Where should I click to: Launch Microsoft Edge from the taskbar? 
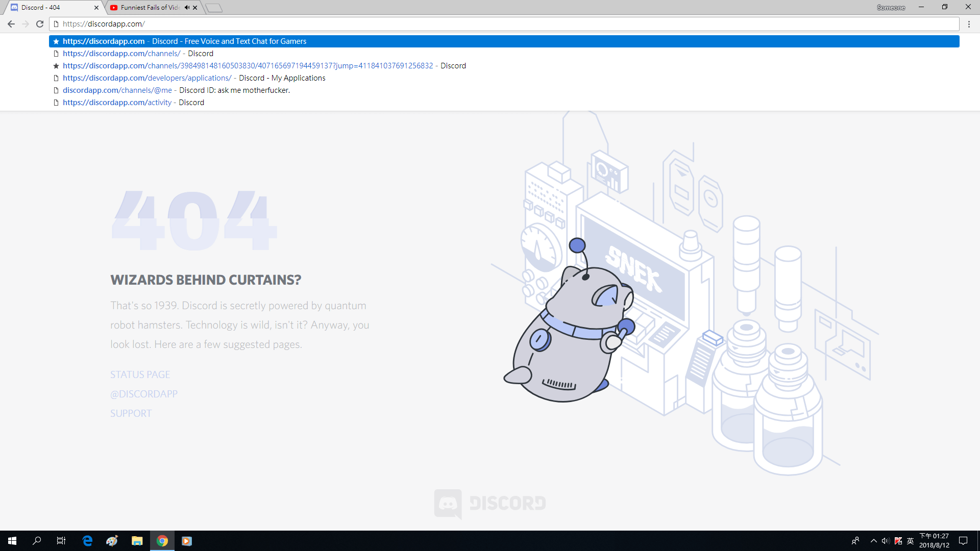tap(87, 541)
